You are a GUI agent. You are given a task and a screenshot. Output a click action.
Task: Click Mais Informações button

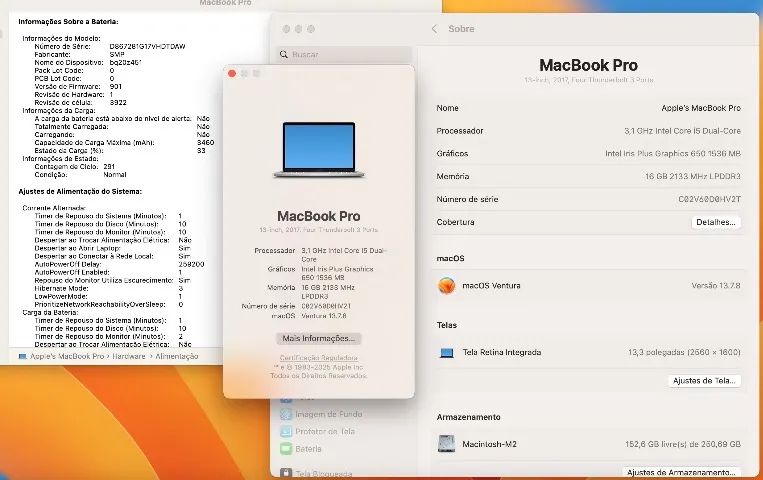click(x=319, y=338)
